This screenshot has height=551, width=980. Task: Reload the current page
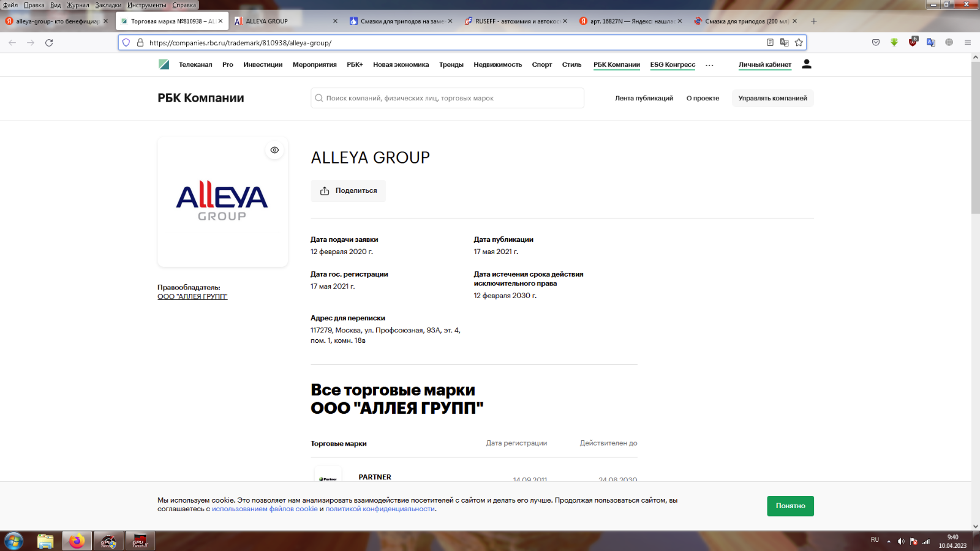49,42
